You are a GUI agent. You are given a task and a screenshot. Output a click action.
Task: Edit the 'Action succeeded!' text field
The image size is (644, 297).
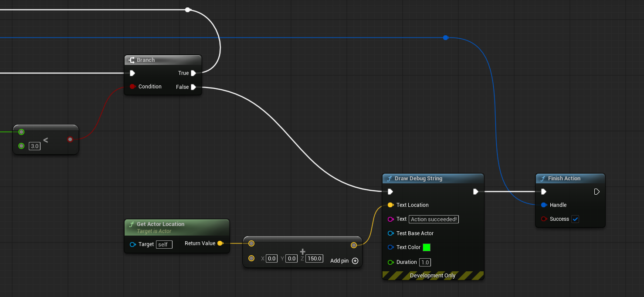tap(434, 219)
